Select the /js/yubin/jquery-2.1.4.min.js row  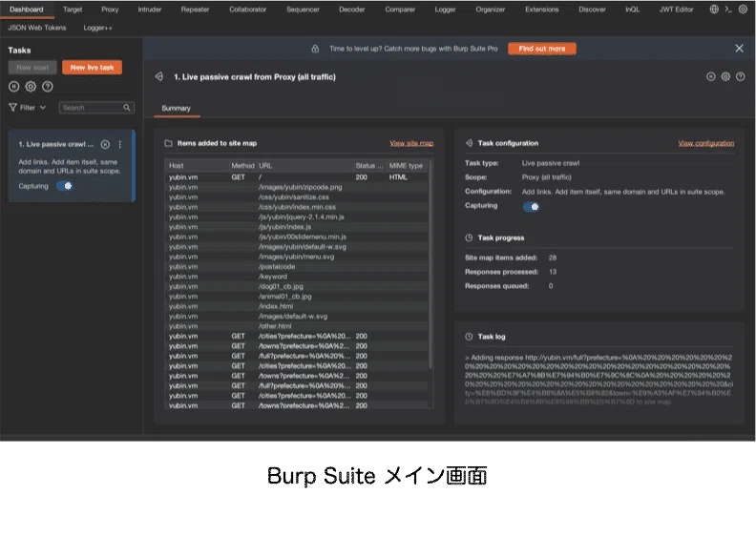(x=296, y=216)
